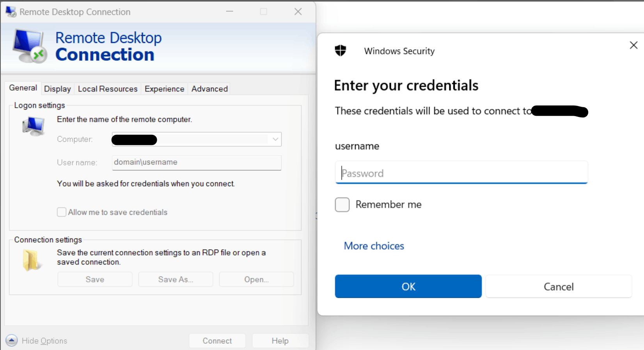Collapse options with Hide Options arrow icon
The height and width of the screenshot is (350, 644).
click(x=12, y=340)
